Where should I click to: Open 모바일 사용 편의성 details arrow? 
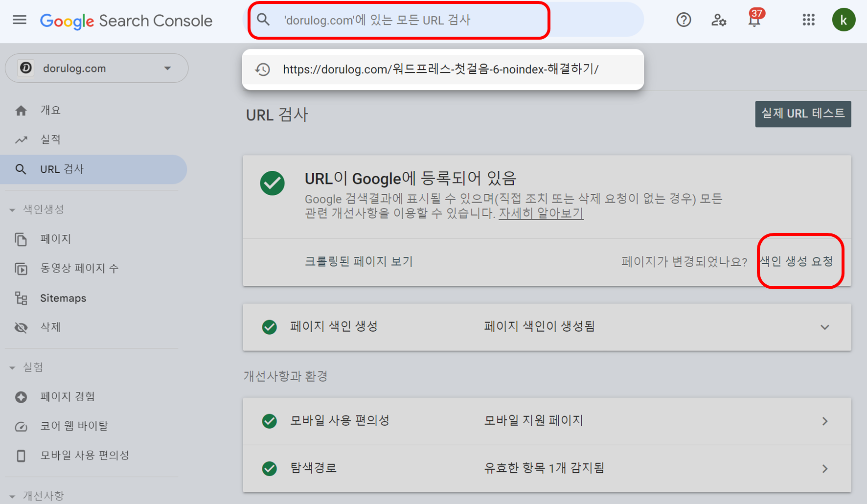pos(825,421)
